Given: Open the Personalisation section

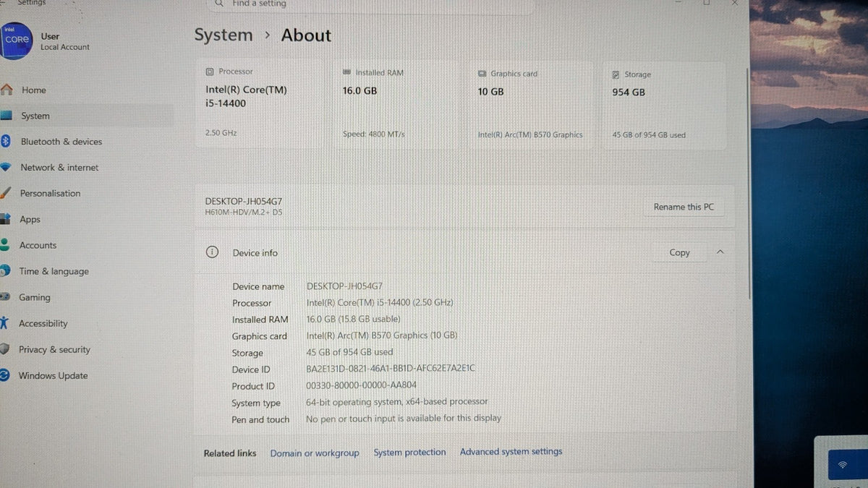Looking at the screenshot, I should (50, 193).
